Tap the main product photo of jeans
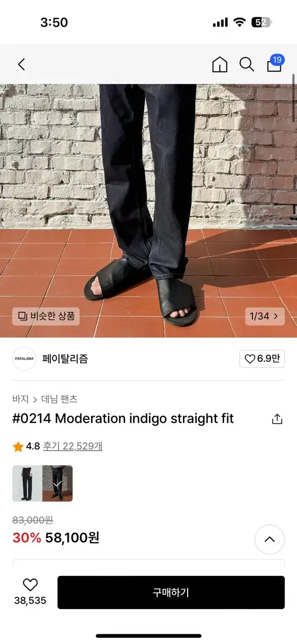 (x=148, y=210)
